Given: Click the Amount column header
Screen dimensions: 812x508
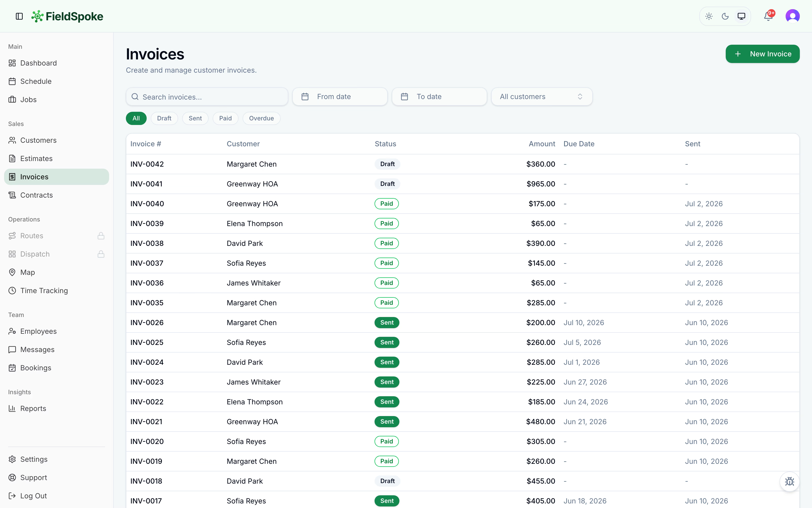Looking at the screenshot, I should pyautogui.click(x=542, y=144).
